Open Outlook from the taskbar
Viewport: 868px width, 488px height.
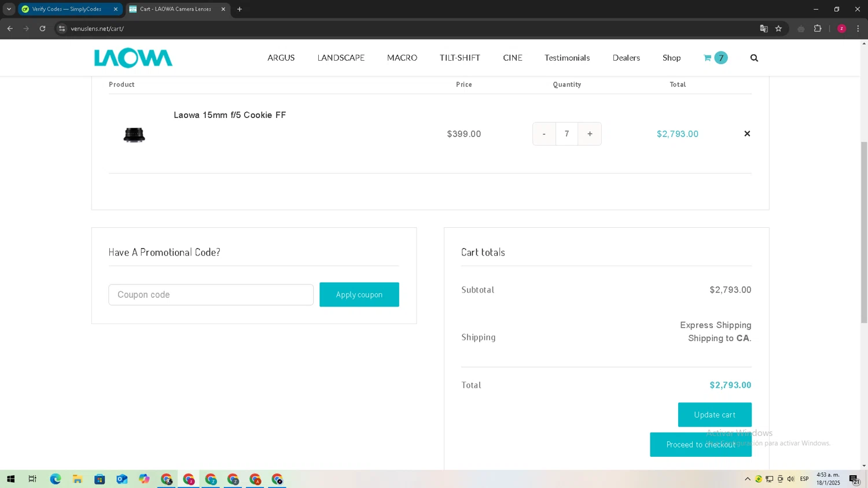122,479
